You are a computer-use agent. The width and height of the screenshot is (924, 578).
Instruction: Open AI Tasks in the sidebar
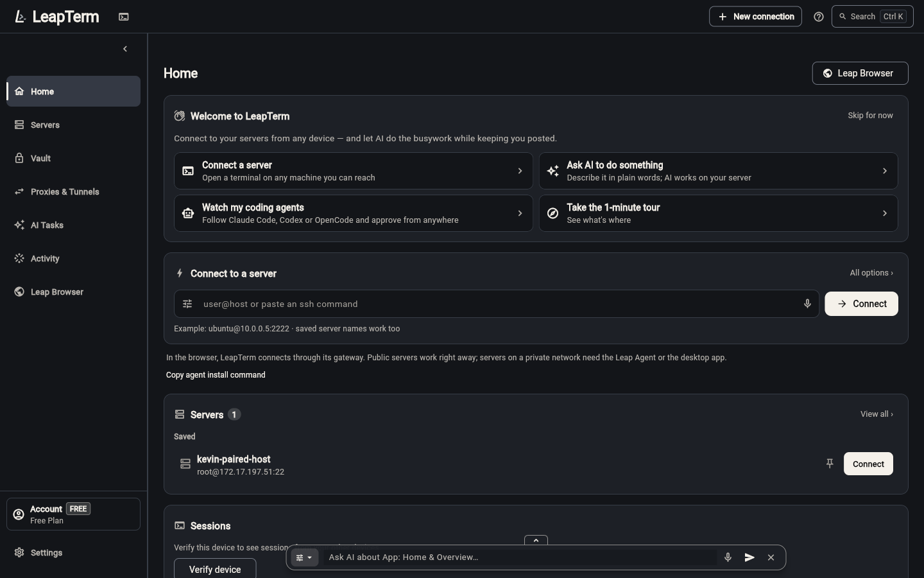point(74,225)
